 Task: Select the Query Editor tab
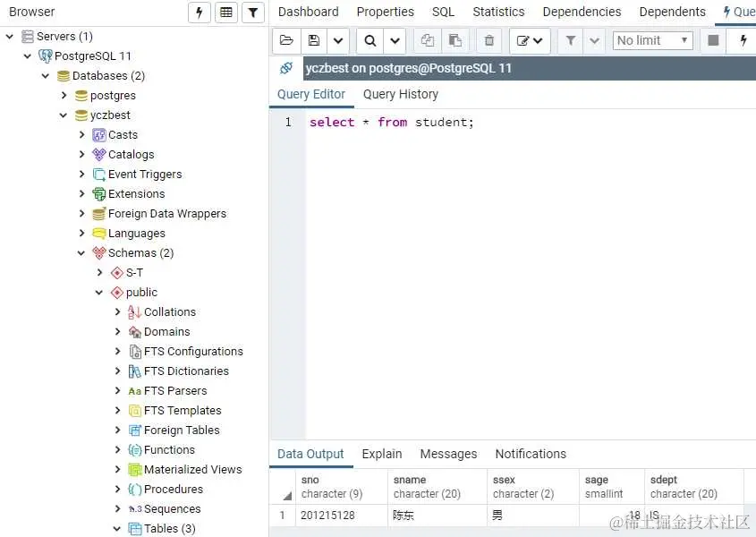(311, 94)
